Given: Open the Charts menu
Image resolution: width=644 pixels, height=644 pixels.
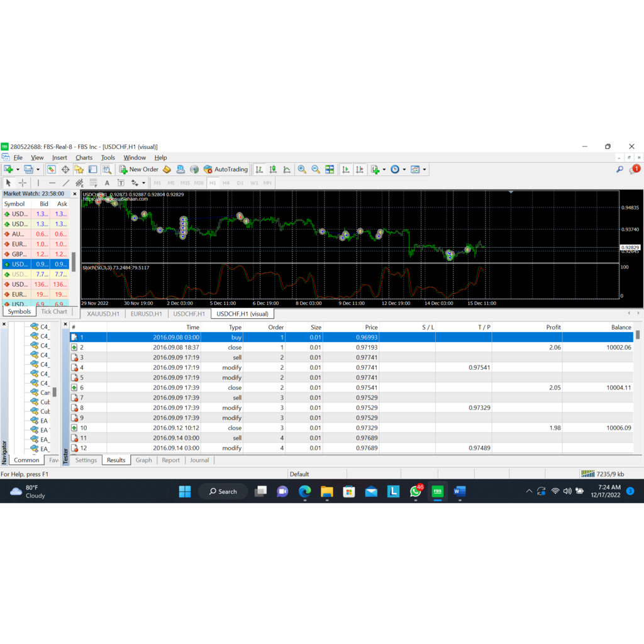Looking at the screenshot, I should (84, 157).
